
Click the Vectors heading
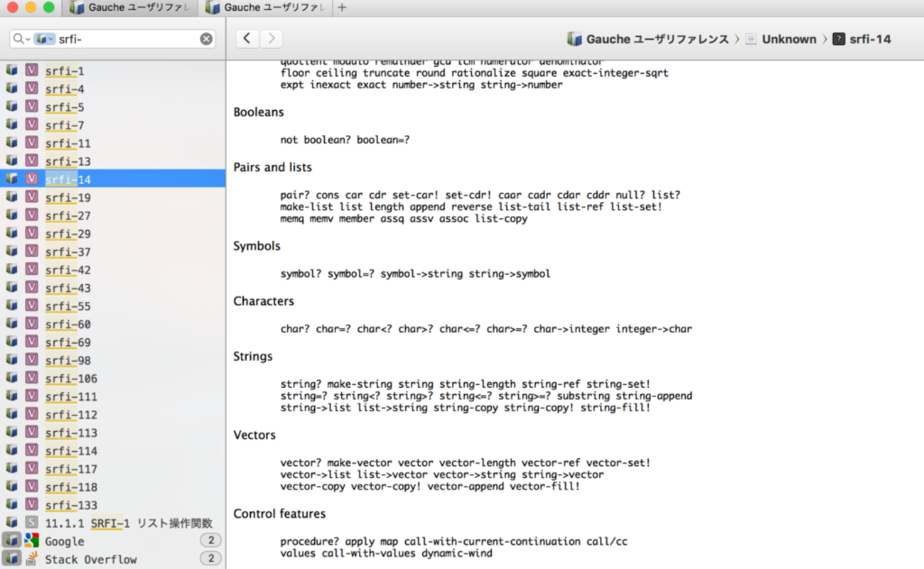pyautogui.click(x=254, y=435)
